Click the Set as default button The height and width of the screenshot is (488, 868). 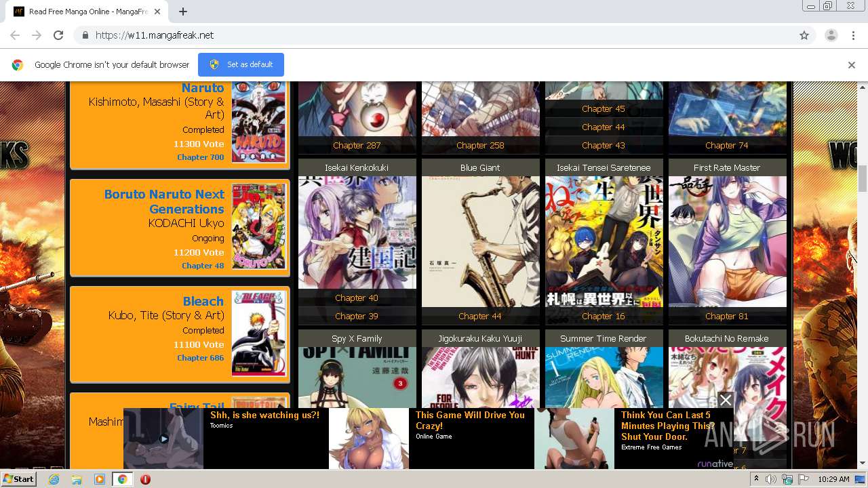click(x=241, y=64)
